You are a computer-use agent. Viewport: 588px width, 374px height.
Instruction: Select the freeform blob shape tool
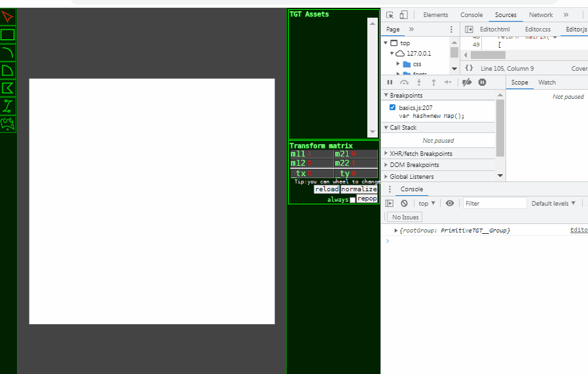tap(7, 124)
